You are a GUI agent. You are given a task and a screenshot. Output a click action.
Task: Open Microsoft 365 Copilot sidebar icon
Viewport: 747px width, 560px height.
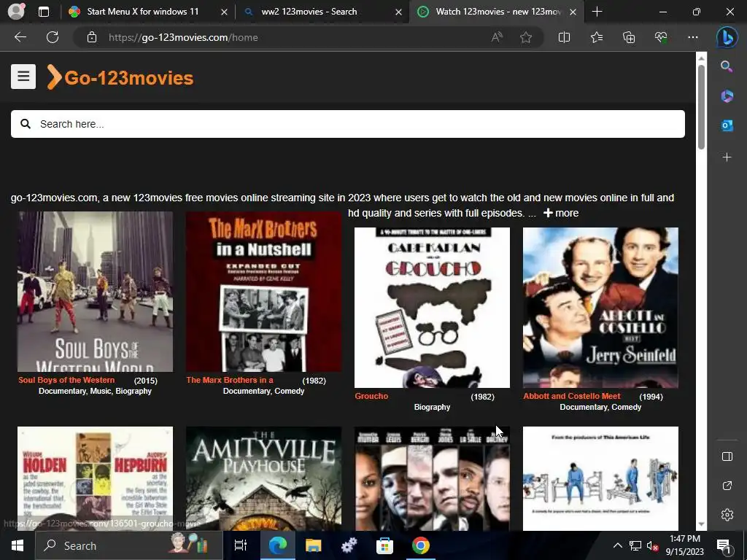pos(727,96)
